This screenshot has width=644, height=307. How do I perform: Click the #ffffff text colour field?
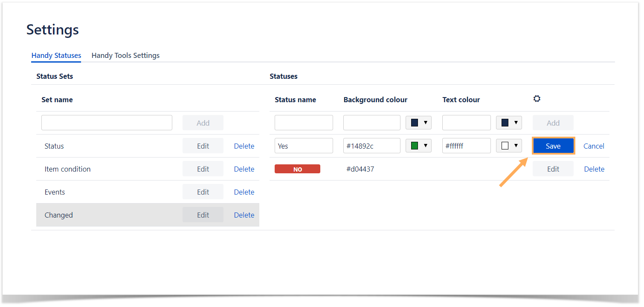click(466, 146)
